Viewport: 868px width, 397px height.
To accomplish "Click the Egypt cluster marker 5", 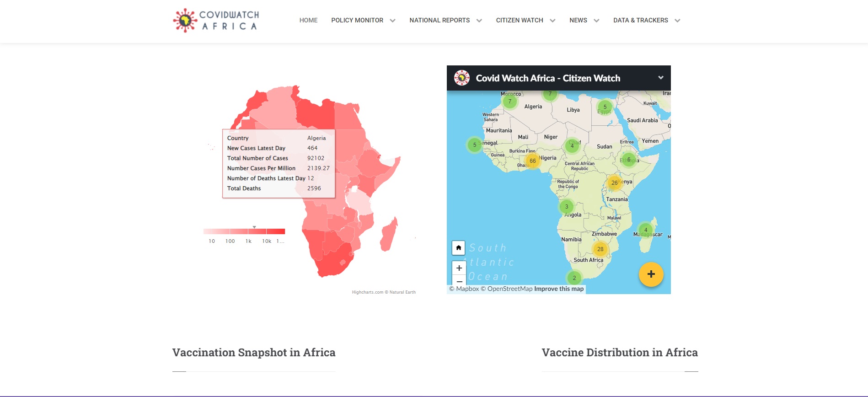I will click(605, 107).
